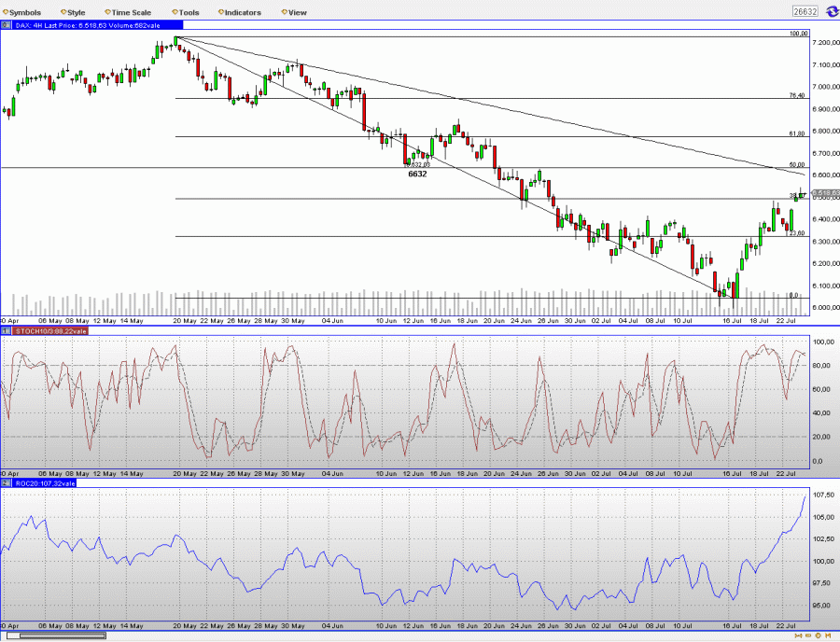
Task: Click the Symbols menu diamond icon
Action: click(x=6, y=12)
